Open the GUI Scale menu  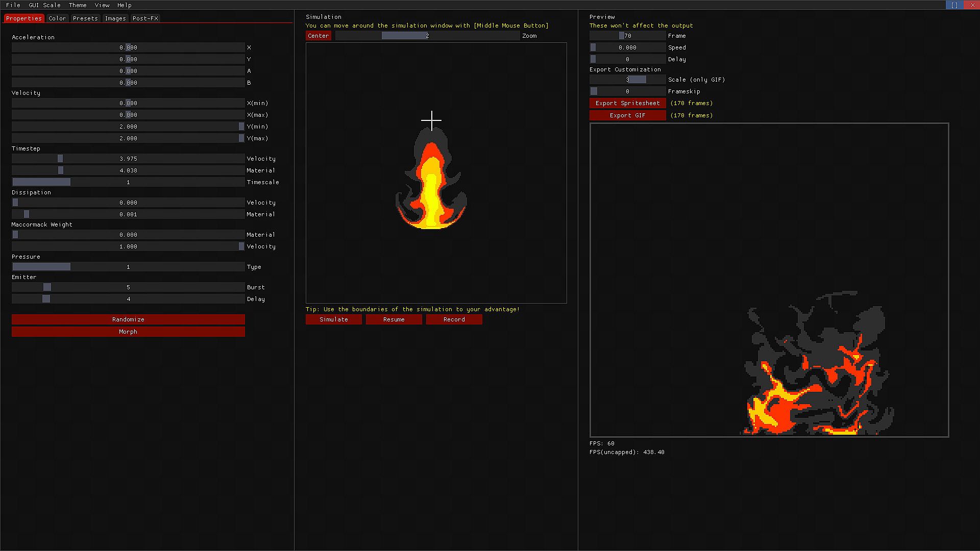[44, 5]
